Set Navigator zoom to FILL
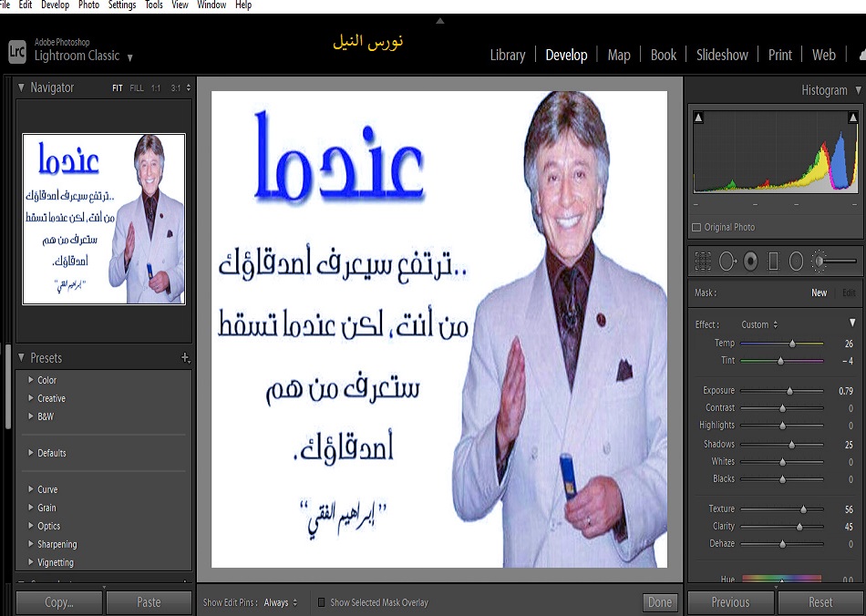 (x=137, y=88)
